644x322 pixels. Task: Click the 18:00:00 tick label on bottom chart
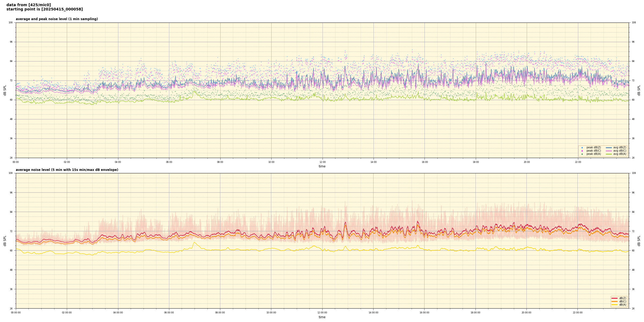[x=475, y=313]
